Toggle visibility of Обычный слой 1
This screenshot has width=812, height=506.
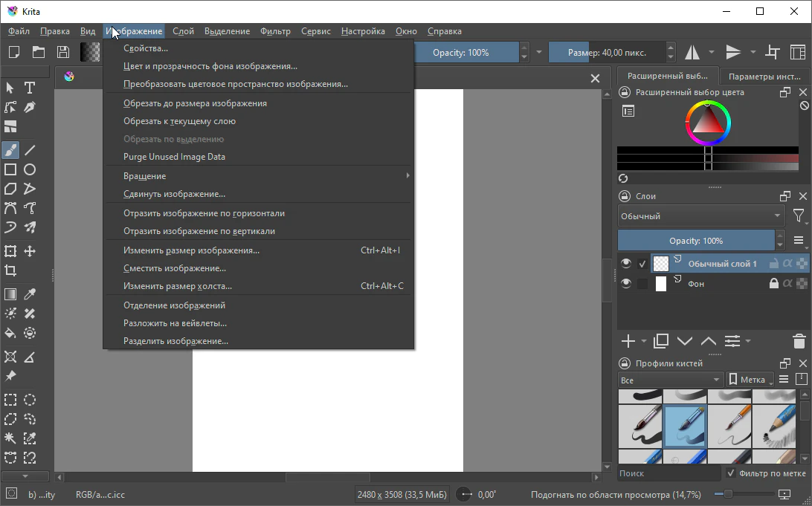[626, 263]
